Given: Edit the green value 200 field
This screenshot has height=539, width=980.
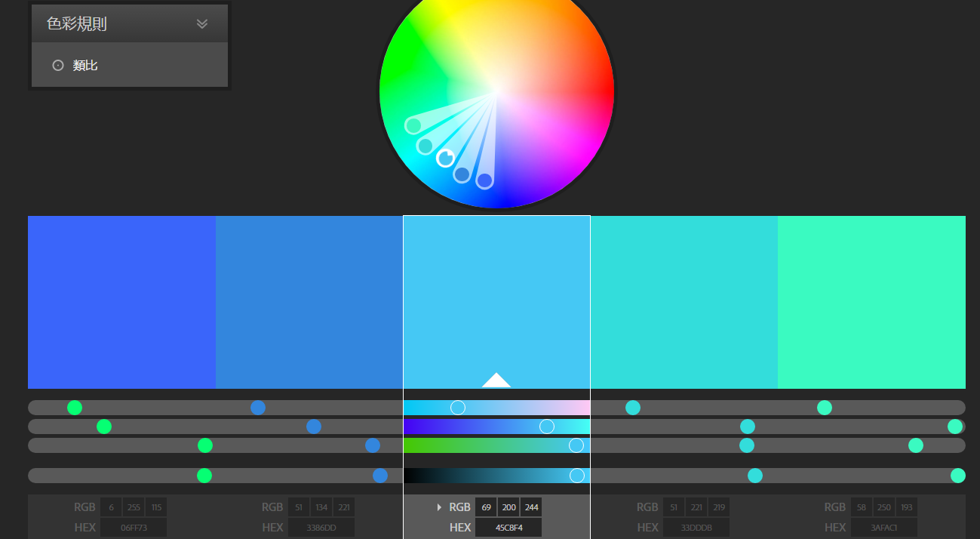Looking at the screenshot, I should pos(508,507).
